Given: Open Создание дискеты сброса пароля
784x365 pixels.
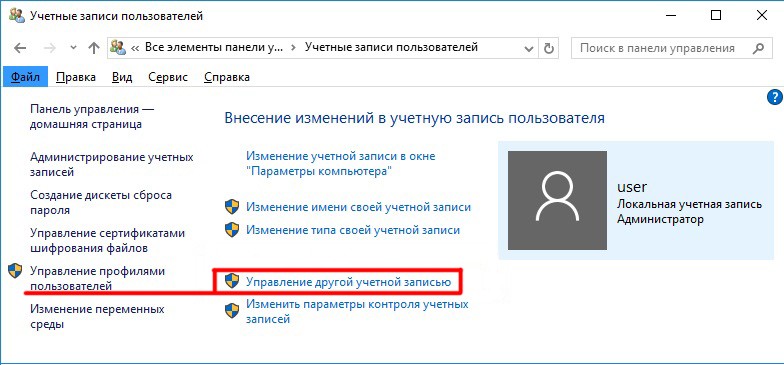Looking at the screenshot, I should coord(100,202).
